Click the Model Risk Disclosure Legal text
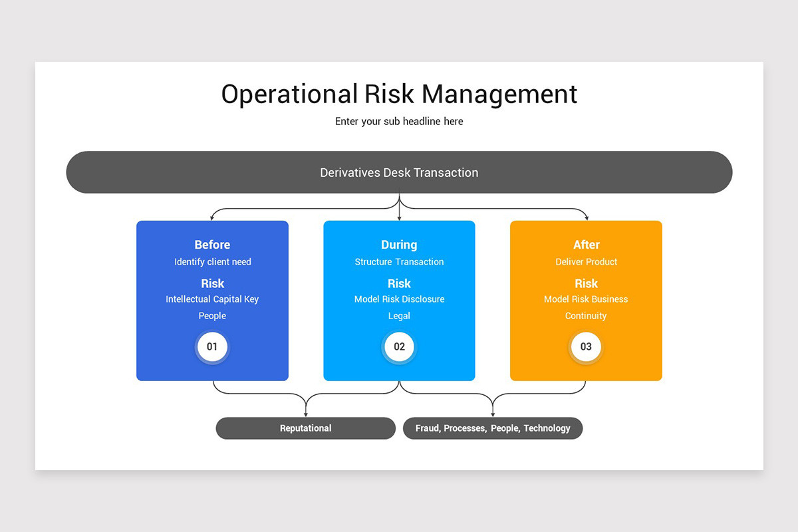The height and width of the screenshot is (532, 798). point(399,307)
